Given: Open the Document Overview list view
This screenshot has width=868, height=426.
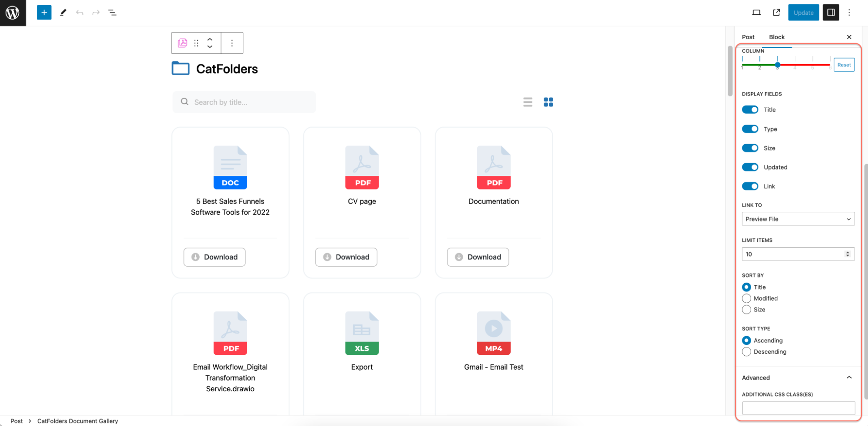Looking at the screenshot, I should click(x=112, y=12).
